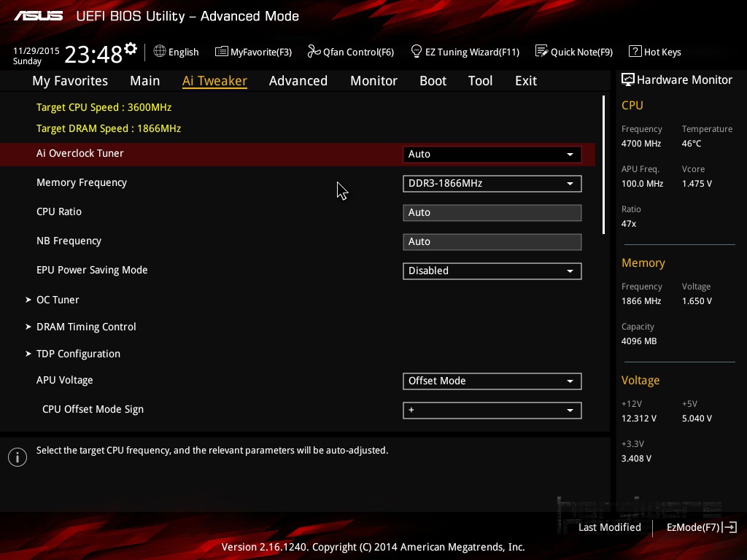This screenshot has height=560, width=747.
Task: Click the NB Frequency input field
Action: point(492,242)
